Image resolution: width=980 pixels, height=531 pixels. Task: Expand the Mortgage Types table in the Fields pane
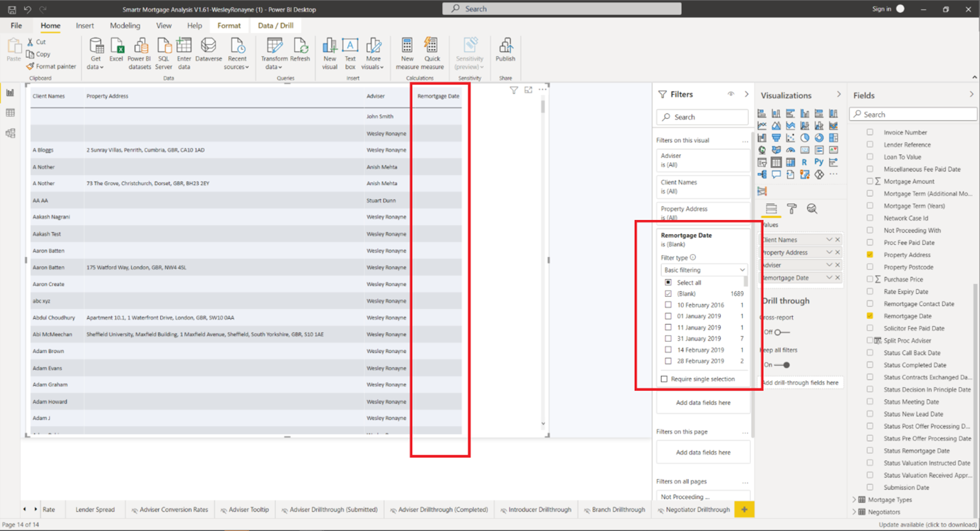click(x=855, y=500)
